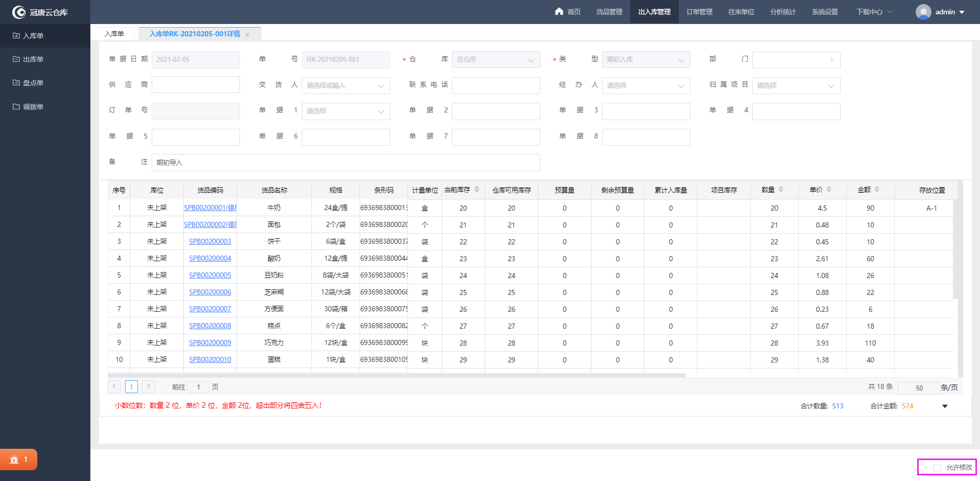Sort by 当前库存 column arrows
Viewport: 980px width, 481px height.
point(476,190)
